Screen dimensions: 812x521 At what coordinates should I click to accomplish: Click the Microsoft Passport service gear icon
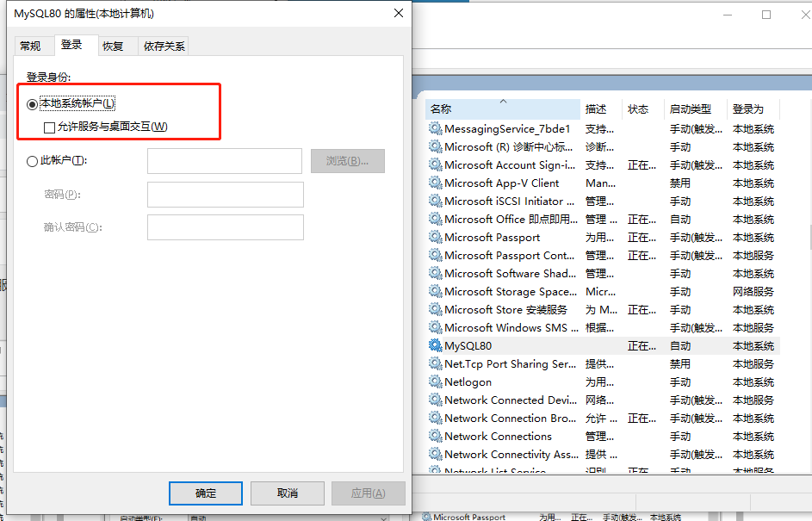433,237
